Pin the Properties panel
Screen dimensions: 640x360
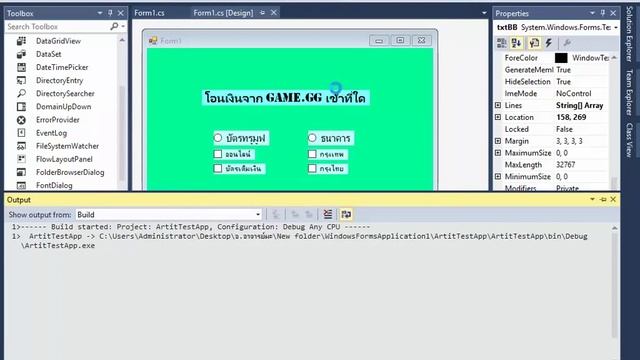tap(603, 13)
